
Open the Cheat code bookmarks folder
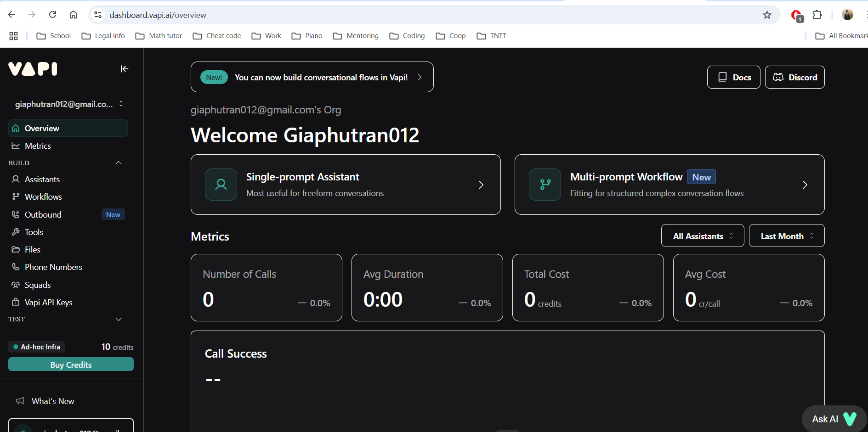217,36
